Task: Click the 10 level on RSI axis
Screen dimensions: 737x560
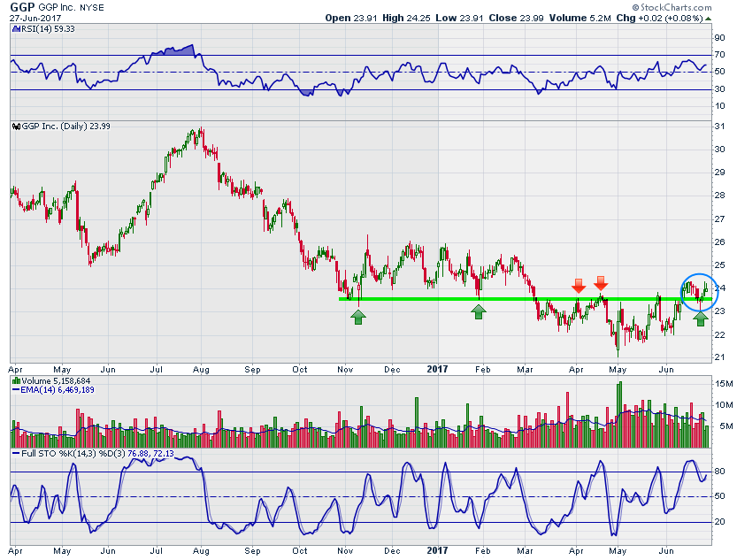Action: pyautogui.click(x=719, y=106)
